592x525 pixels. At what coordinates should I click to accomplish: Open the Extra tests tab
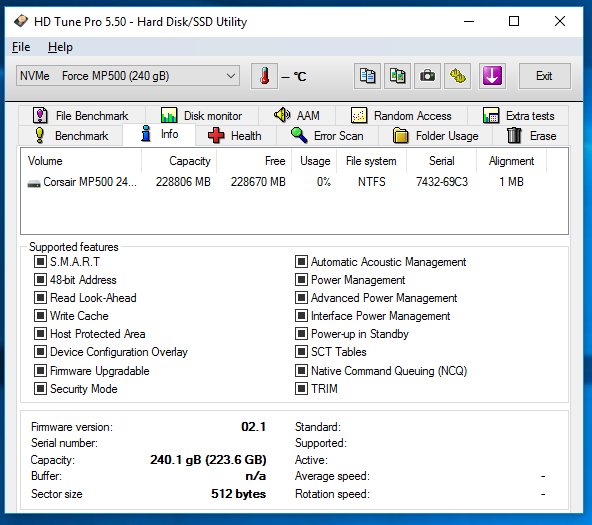pyautogui.click(x=518, y=115)
